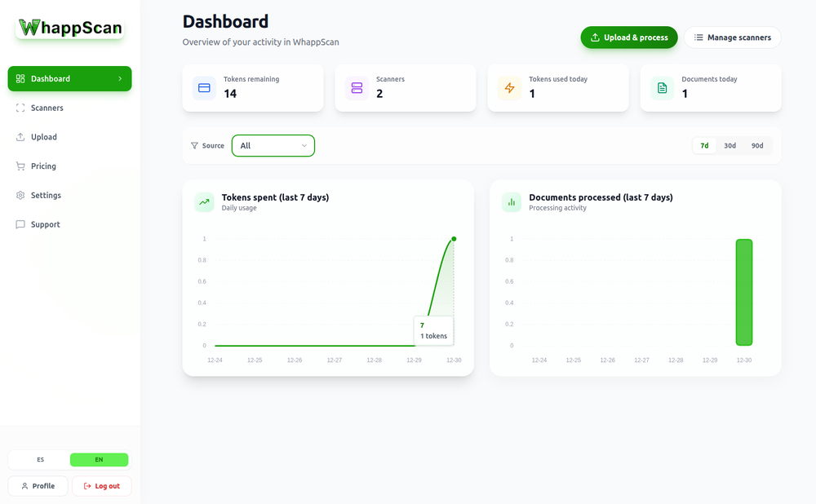
Task: Click the WhappScan logo
Action: point(70,28)
